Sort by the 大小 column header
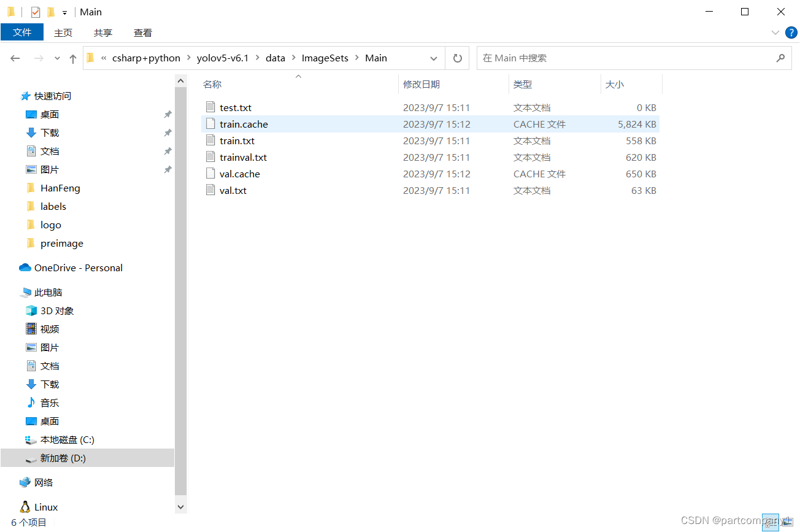800x532 pixels. (x=615, y=85)
